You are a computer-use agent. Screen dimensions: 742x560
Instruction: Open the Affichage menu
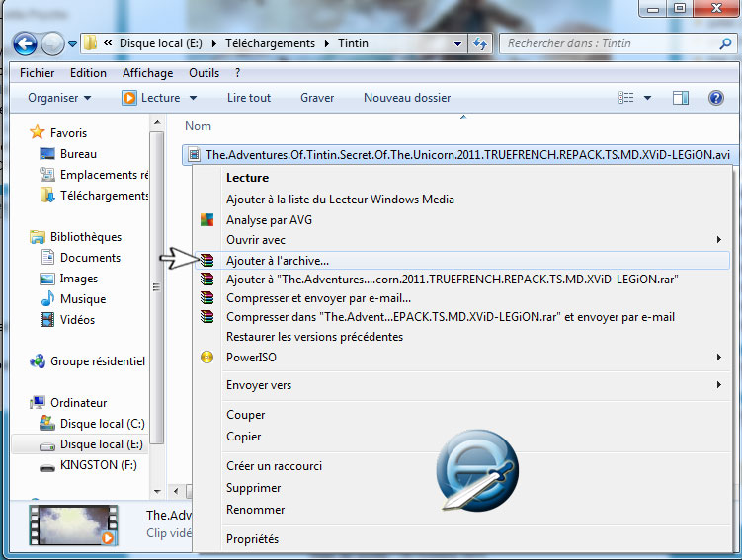(x=147, y=73)
